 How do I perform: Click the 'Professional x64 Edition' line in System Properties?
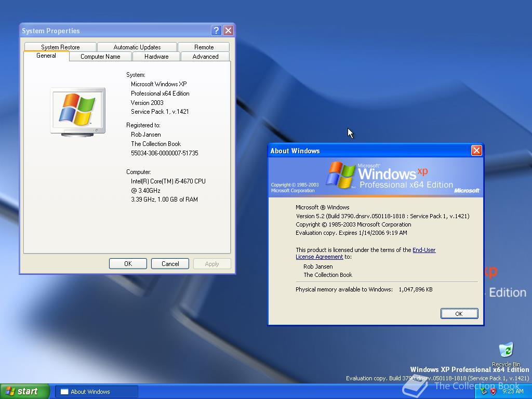click(160, 94)
